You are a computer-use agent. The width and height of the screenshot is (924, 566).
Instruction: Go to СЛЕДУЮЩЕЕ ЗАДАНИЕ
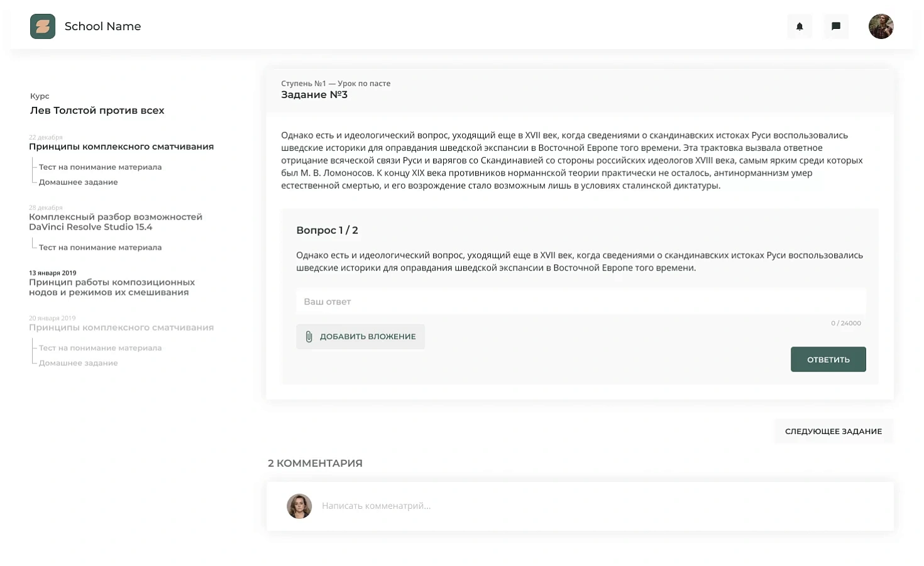pos(833,431)
